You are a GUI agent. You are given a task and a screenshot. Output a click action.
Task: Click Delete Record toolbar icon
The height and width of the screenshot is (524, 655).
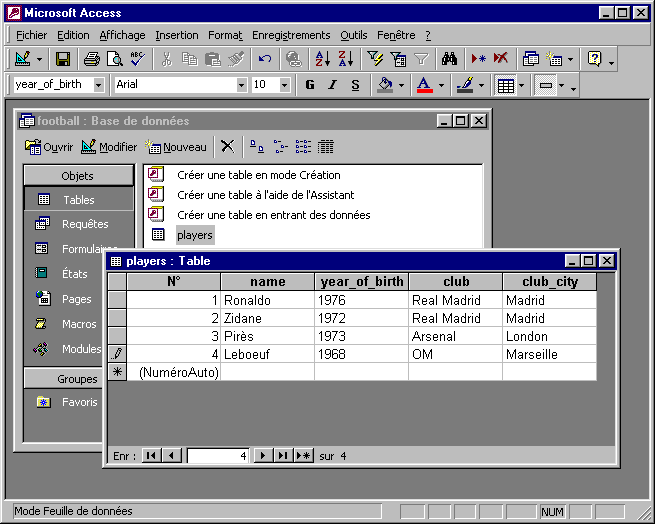click(501, 59)
